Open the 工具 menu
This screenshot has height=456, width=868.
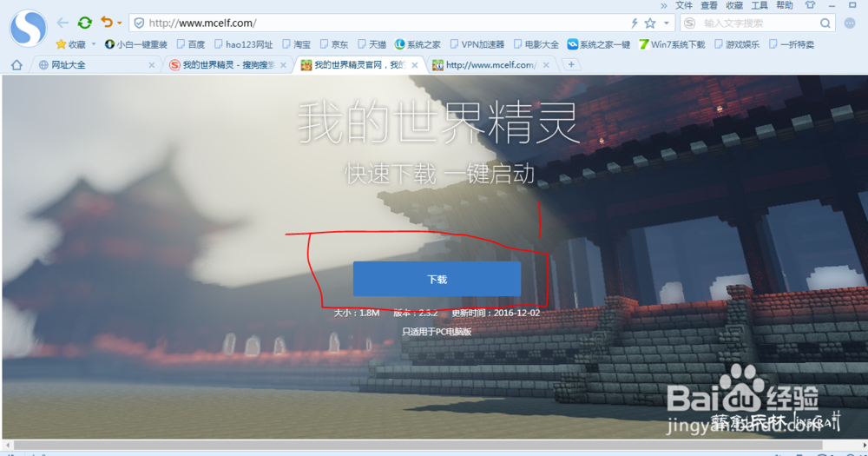click(x=759, y=5)
